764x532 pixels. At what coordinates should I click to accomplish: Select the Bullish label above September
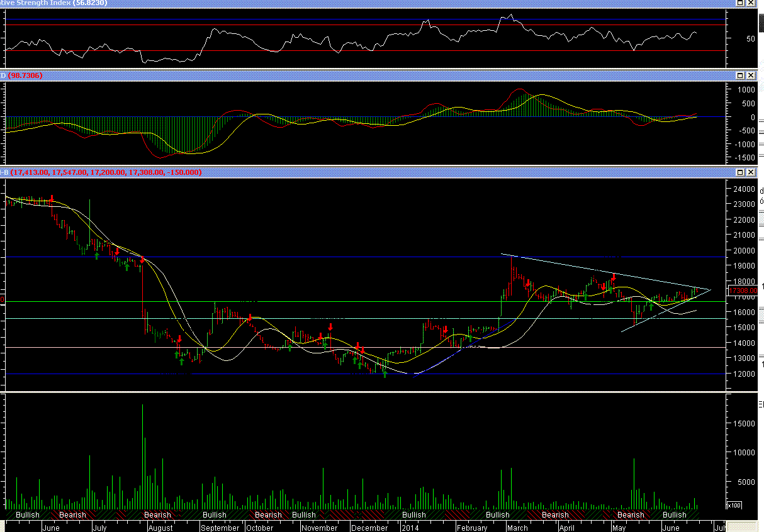(215, 515)
